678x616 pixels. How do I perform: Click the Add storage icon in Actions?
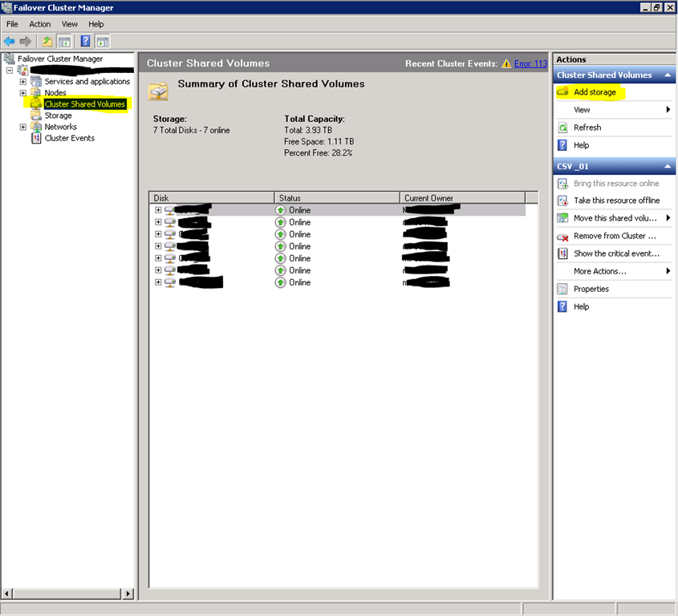562,92
